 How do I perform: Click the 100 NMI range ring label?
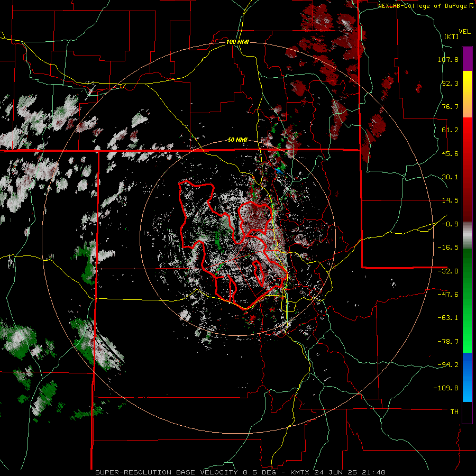[x=237, y=42]
